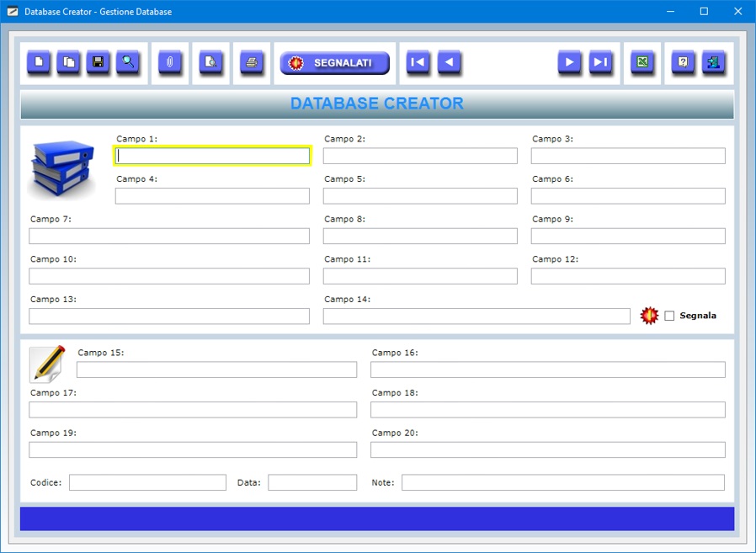The width and height of the screenshot is (756, 553).
Task: Close the Database Creator window
Action: click(x=737, y=11)
